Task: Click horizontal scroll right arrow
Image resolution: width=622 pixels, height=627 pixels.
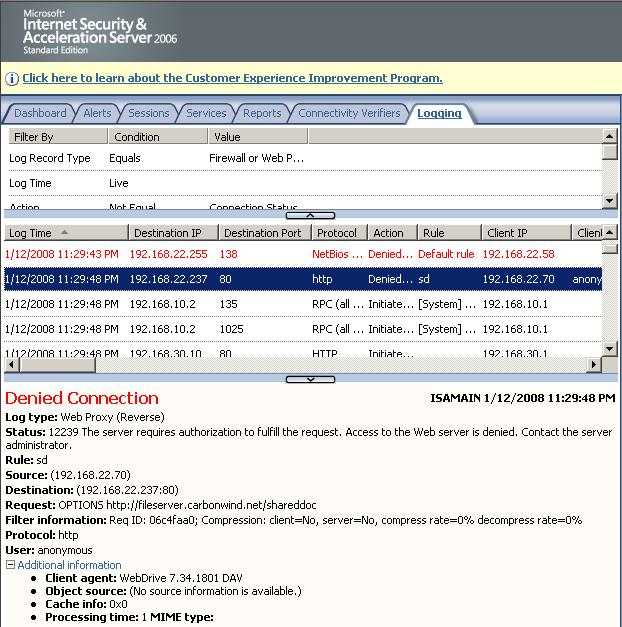Action: click(594, 365)
